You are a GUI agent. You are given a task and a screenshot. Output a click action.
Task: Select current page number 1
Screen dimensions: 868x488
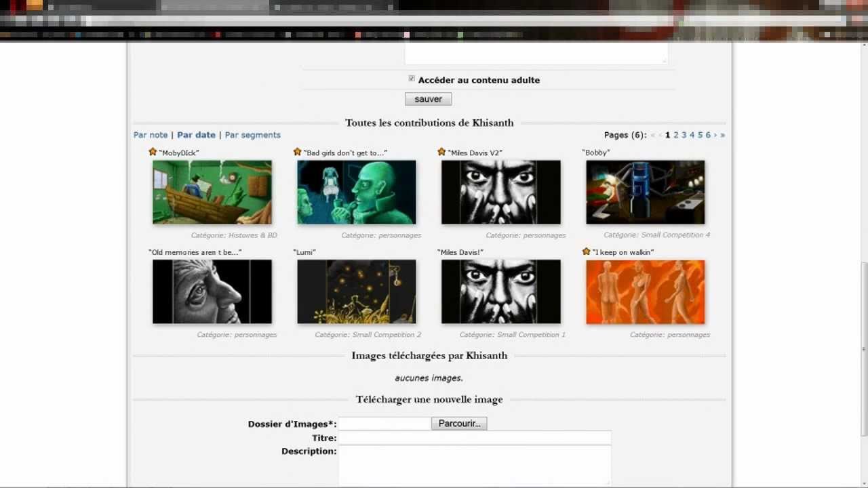coord(668,135)
